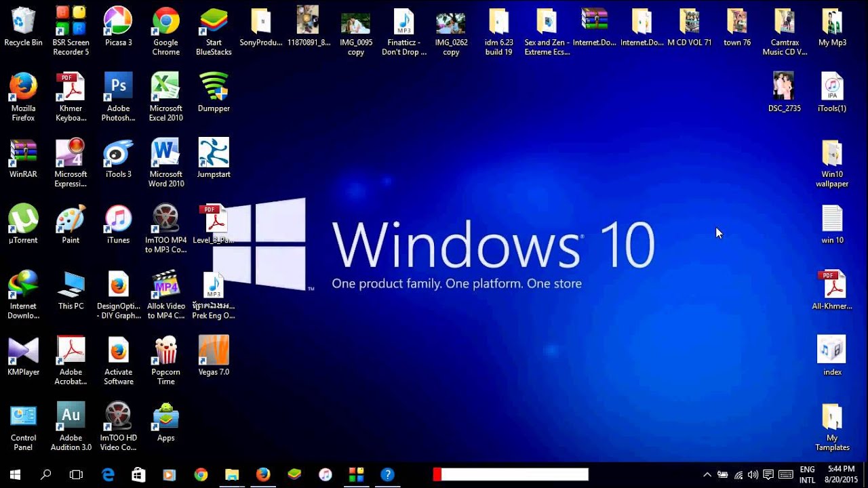Switch the ENG INTL input language

[x=807, y=474]
